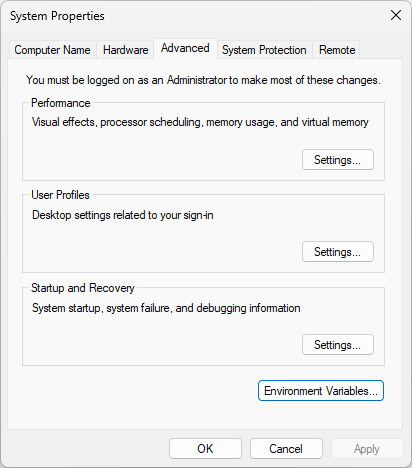Close the System Properties window
This screenshot has height=468, width=412.
pos(396,15)
